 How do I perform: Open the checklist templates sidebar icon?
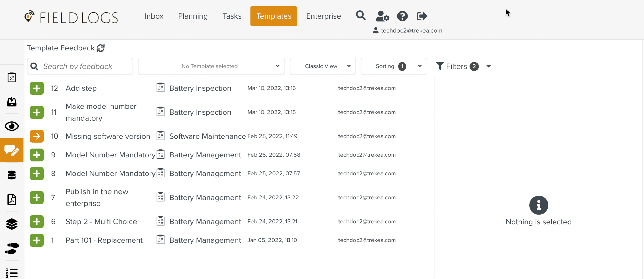coord(12,77)
